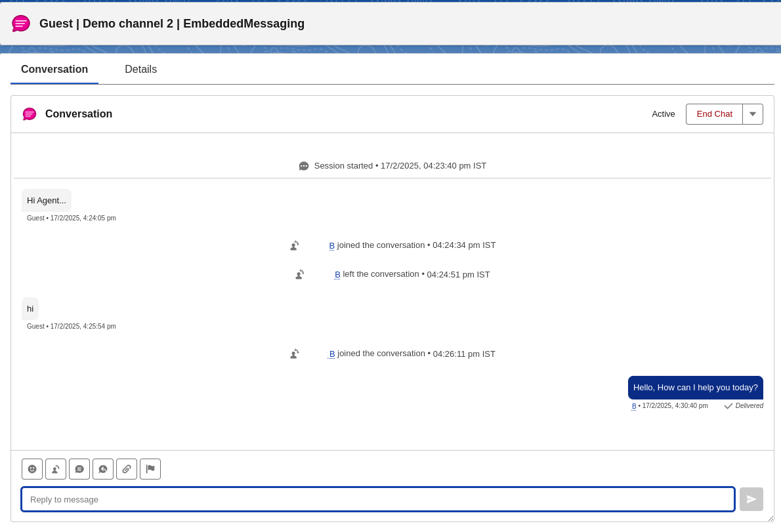
Task: Click the Hello, How can I help message
Action: point(695,388)
